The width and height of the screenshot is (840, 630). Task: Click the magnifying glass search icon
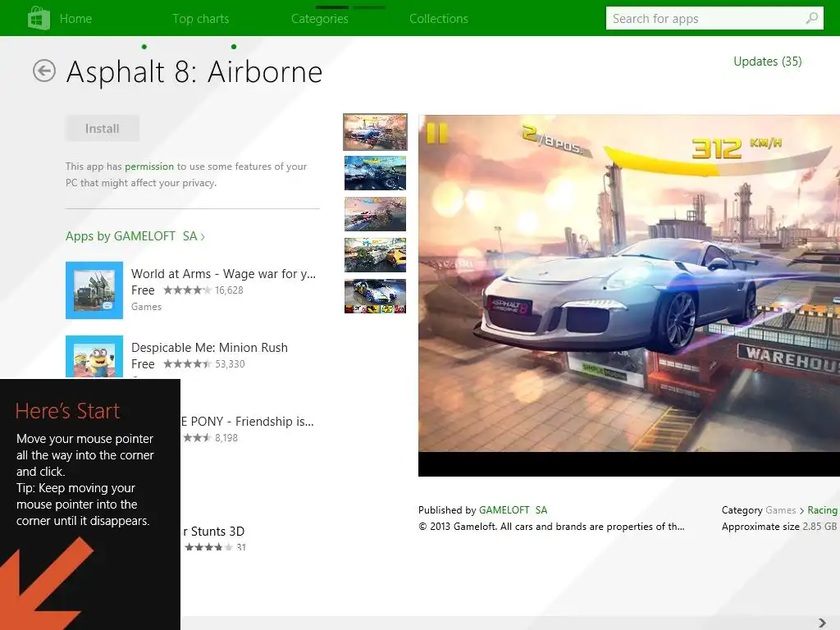pyautogui.click(x=811, y=18)
